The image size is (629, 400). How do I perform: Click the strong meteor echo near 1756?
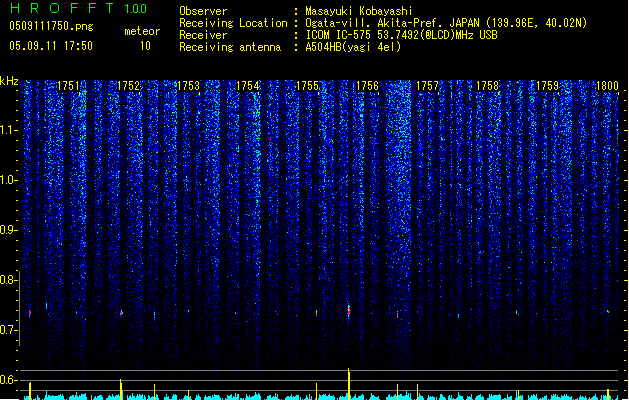point(349,311)
